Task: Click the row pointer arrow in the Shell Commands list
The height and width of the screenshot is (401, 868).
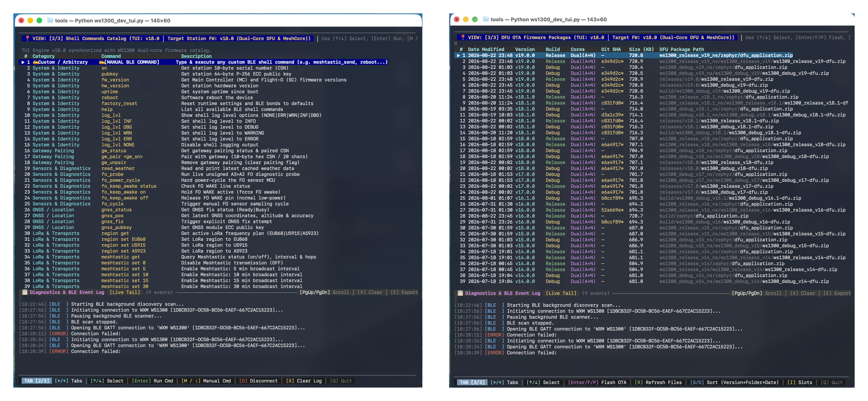Action: point(23,62)
